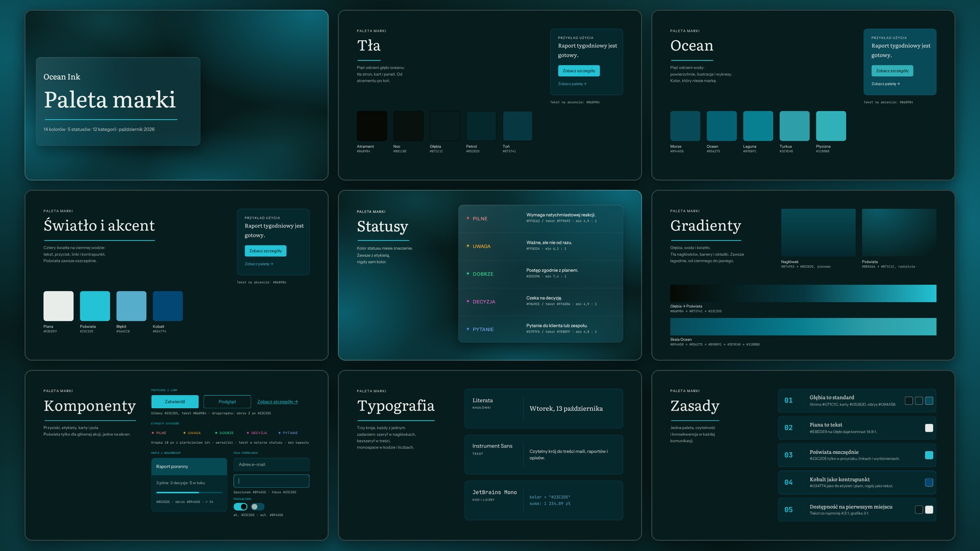The height and width of the screenshot is (551, 980).
Task: Select the Turkus color swatch
Action: [794, 126]
